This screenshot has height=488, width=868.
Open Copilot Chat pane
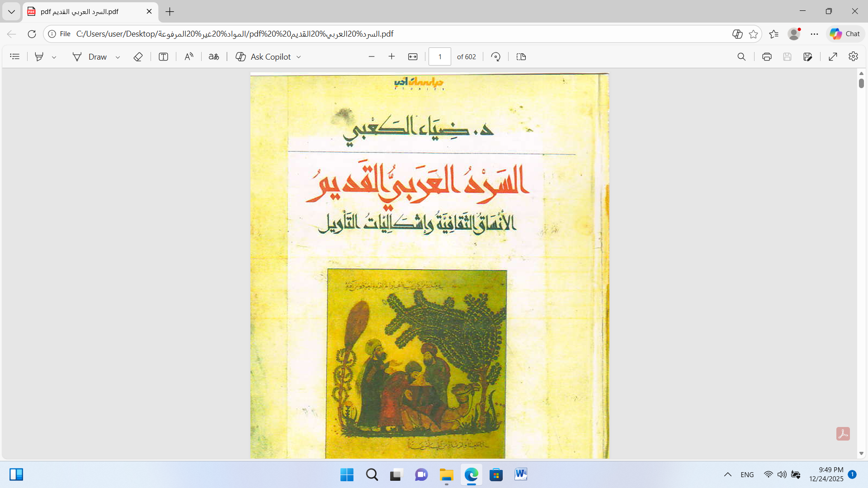click(845, 34)
